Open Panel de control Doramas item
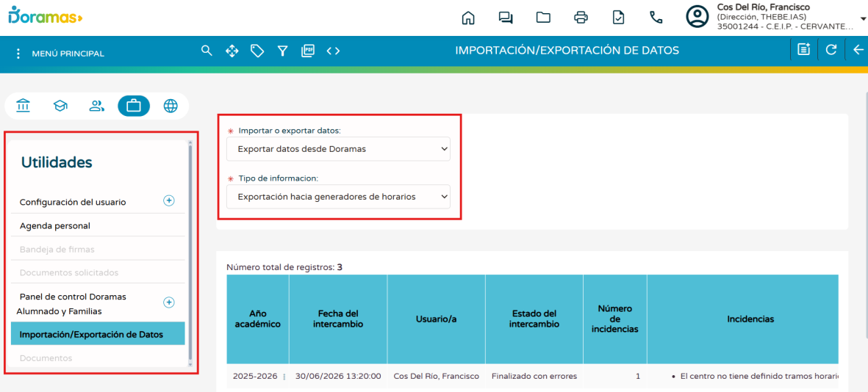The image size is (868, 392). point(73,303)
